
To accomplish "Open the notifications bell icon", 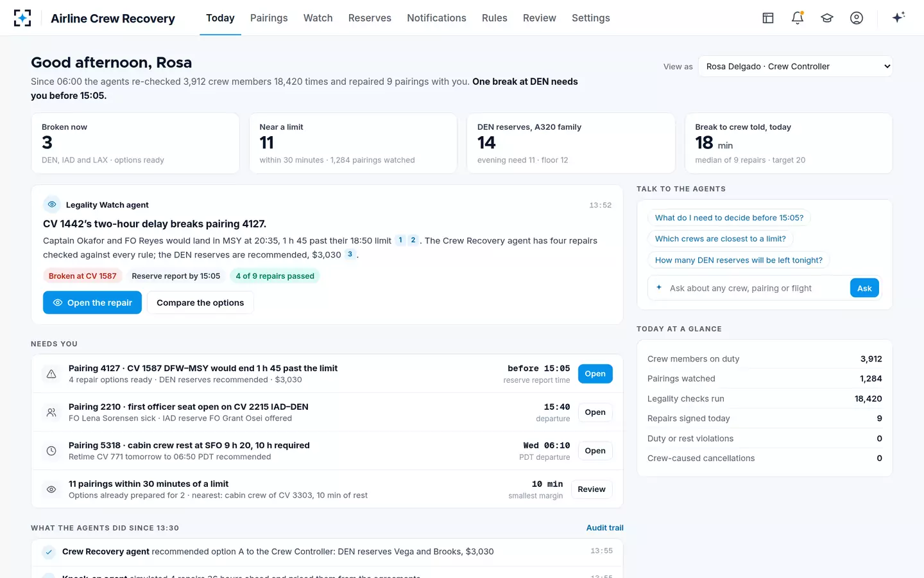I will pos(798,18).
